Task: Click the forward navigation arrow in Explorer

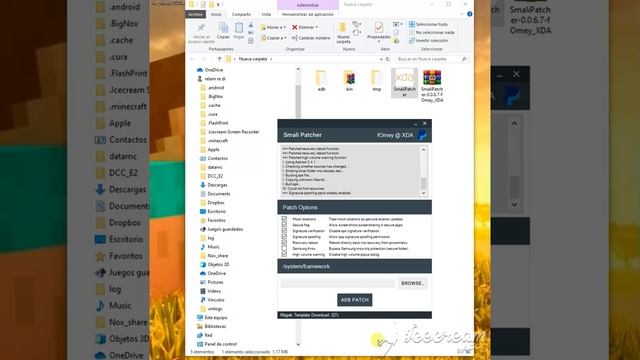Action: [x=204, y=59]
